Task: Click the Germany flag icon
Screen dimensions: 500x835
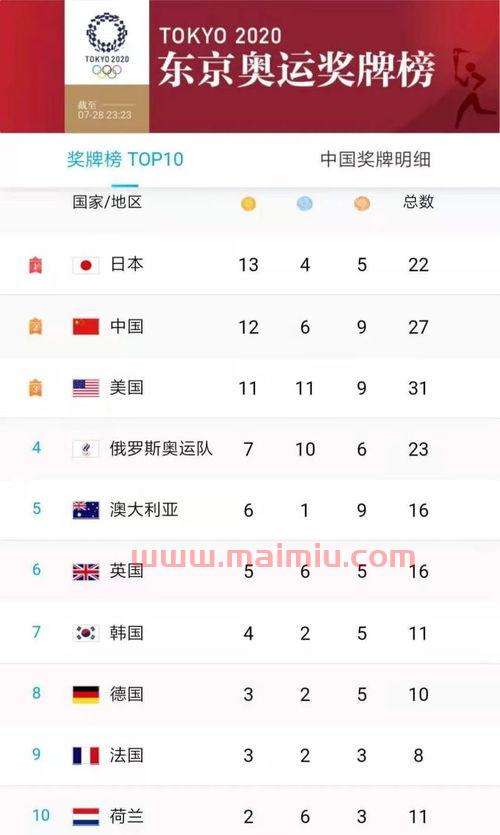Action: [x=86, y=694]
